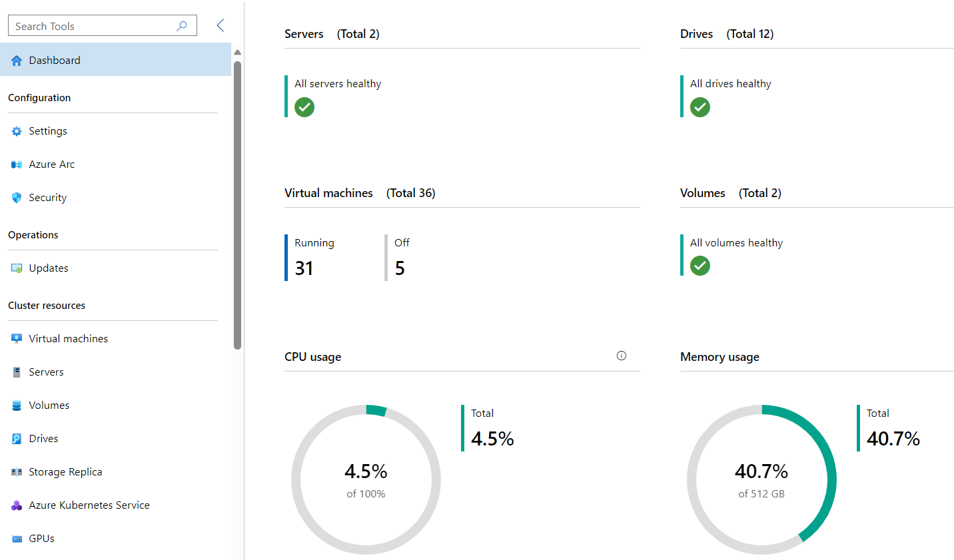Click the Security shield icon
Screen dimensions: 954x560
click(17, 198)
